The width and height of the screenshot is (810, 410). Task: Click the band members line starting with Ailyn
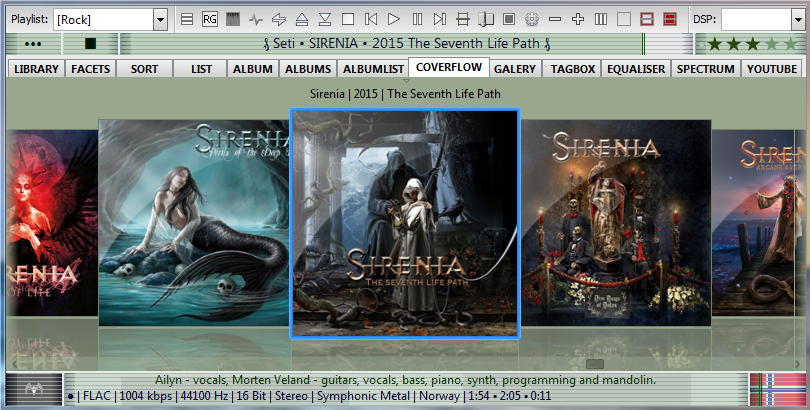(405, 381)
